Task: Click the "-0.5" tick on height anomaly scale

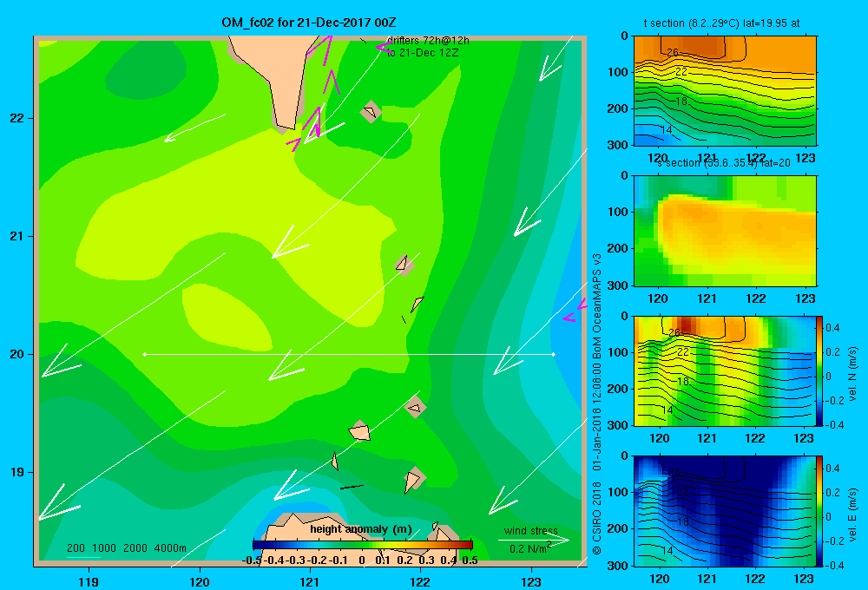Action: (x=252, y=560)
